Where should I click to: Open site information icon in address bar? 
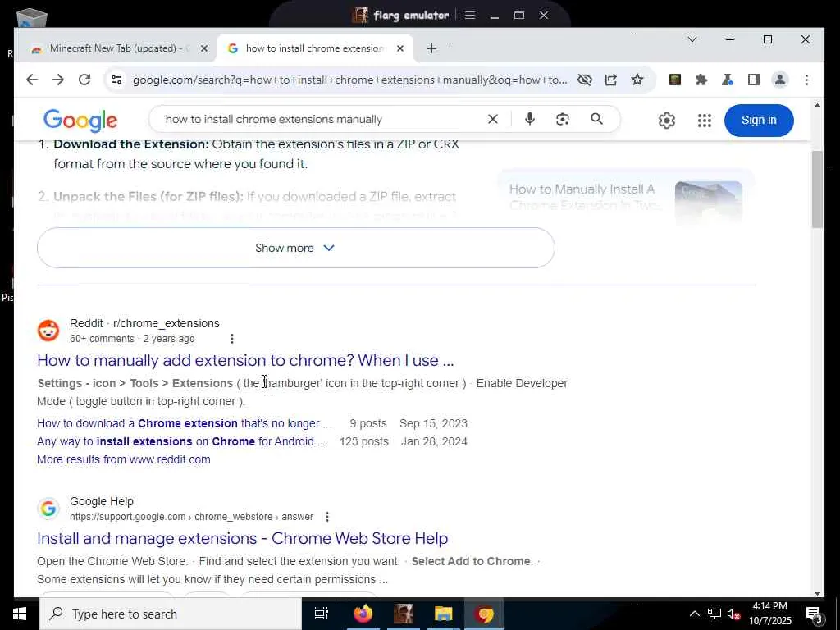[x=116, y=80]
